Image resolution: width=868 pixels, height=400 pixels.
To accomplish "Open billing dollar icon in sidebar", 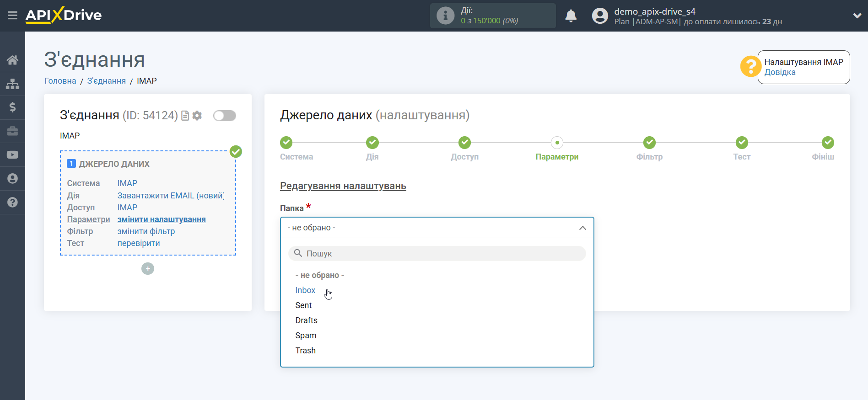I will (x=12, y=107).
